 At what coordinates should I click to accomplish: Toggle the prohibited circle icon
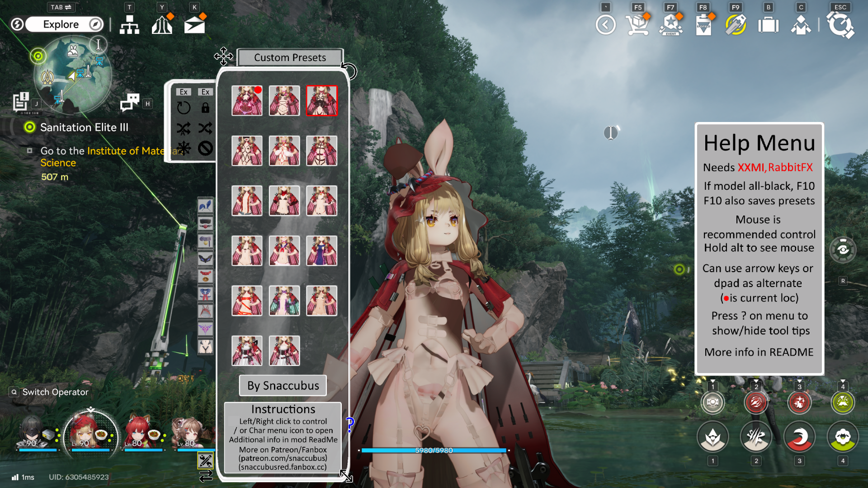point(205,148)
